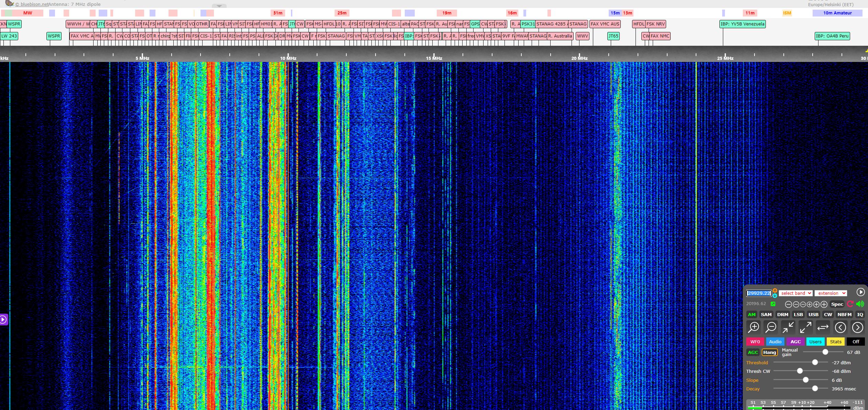This screenshot has height=410, width=868.
Task: Select USB demodulation mode
Action: [x=813, y=314]
